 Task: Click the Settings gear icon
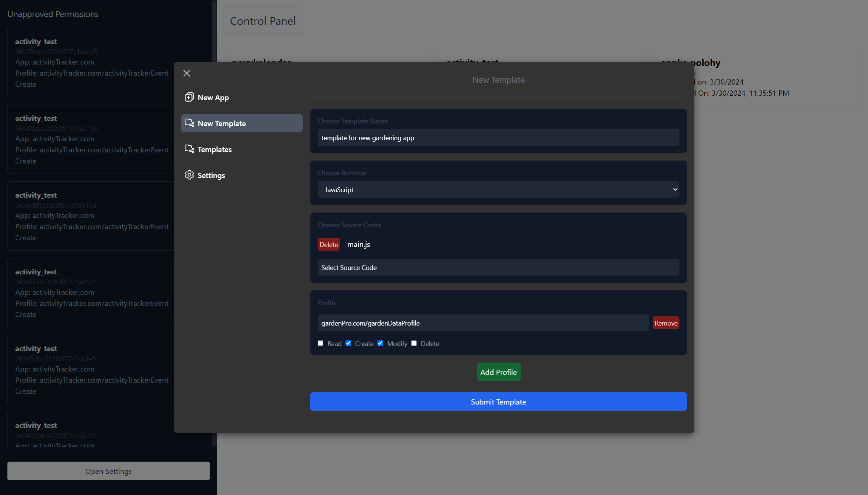189,175
